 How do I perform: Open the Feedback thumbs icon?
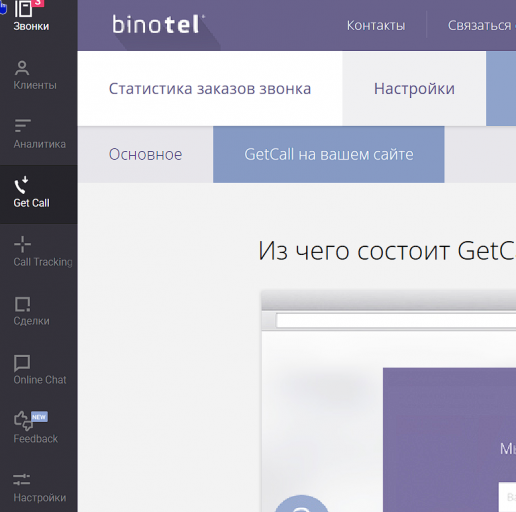point(23,421)
